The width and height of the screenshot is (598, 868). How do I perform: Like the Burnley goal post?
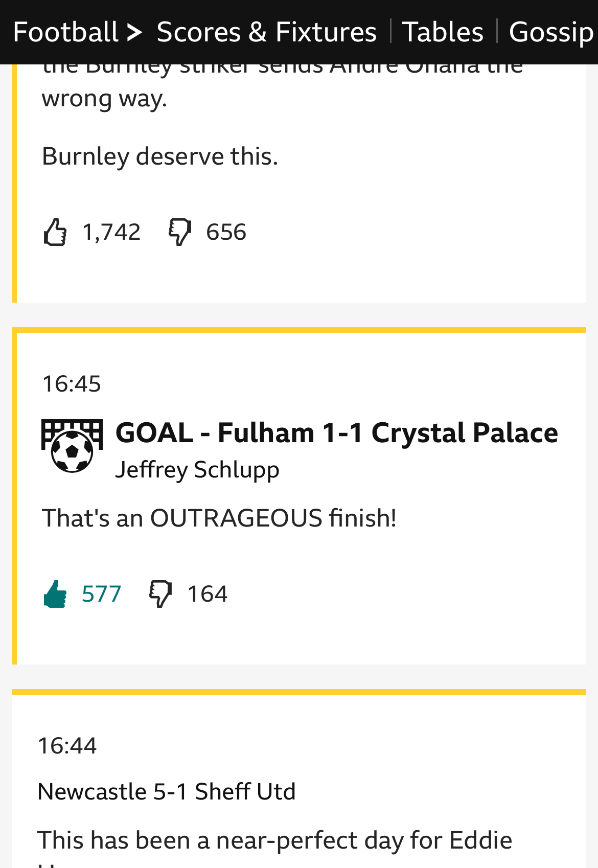(x=55, y=232)
